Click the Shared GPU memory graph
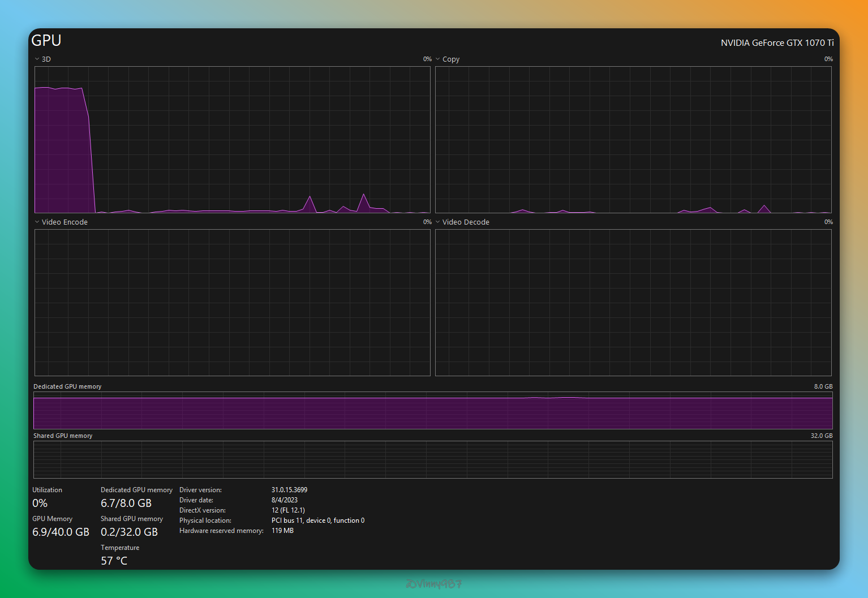 (433, 459)
